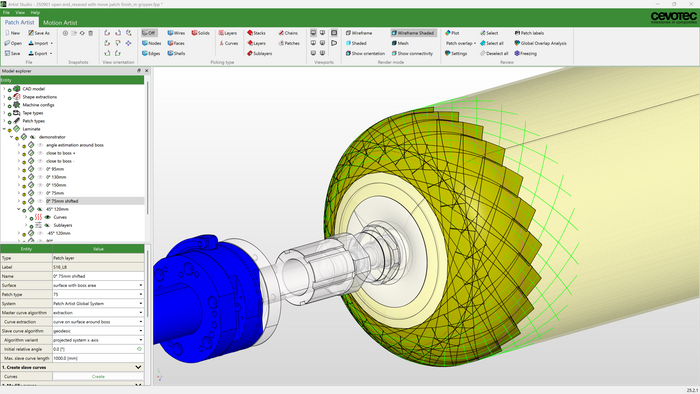Open Master curve algorithm dropdown
The width and height of the screenshot is (700, 394).
141,313
